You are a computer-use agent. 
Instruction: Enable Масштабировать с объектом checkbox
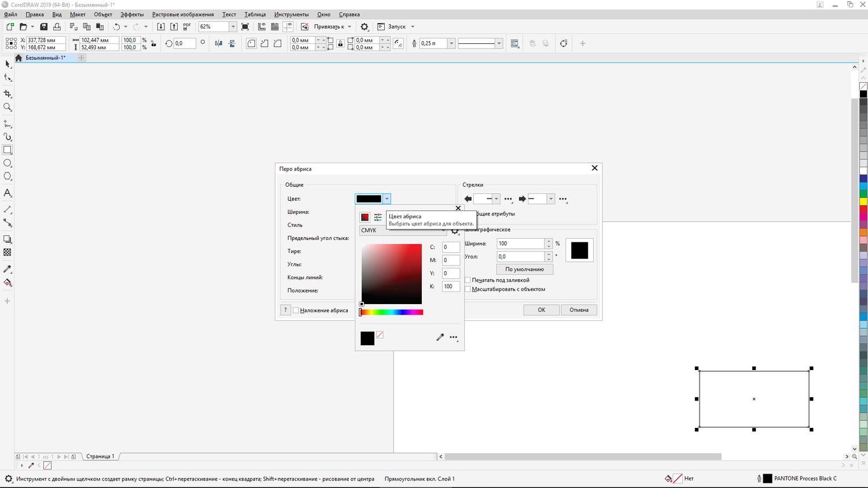click(x=468, y=289)
